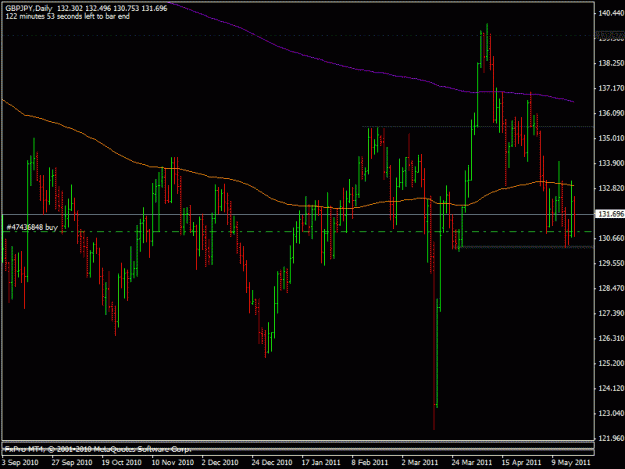Click the 128.470 price scale label

point(611,288)
